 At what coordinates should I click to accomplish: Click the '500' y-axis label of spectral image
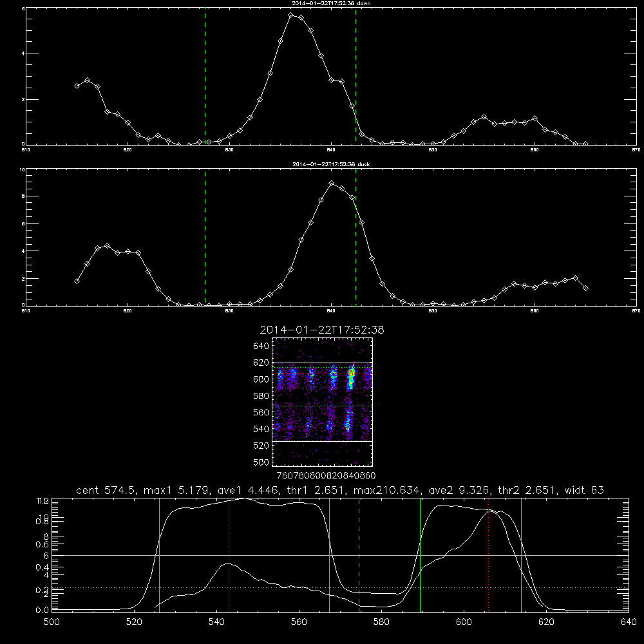tap(261, 462)
